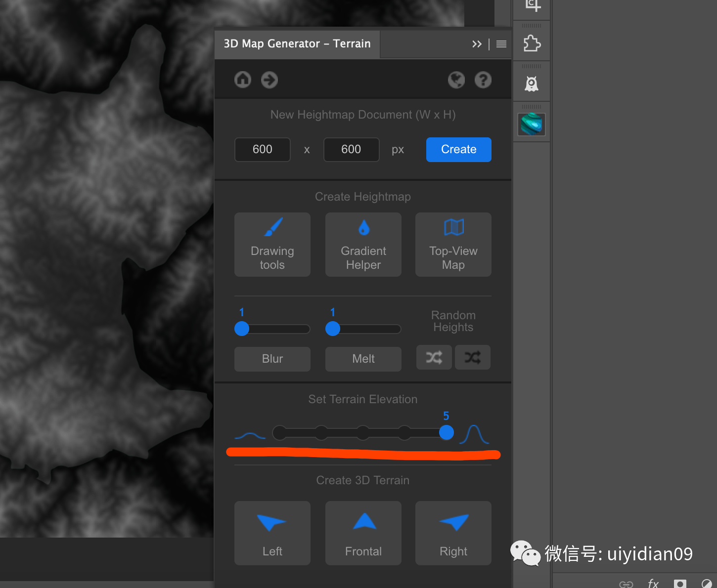Screen dimensions: 717x588
Task: Click the heightmap width field showing 600
Action: tap(263, 150)
